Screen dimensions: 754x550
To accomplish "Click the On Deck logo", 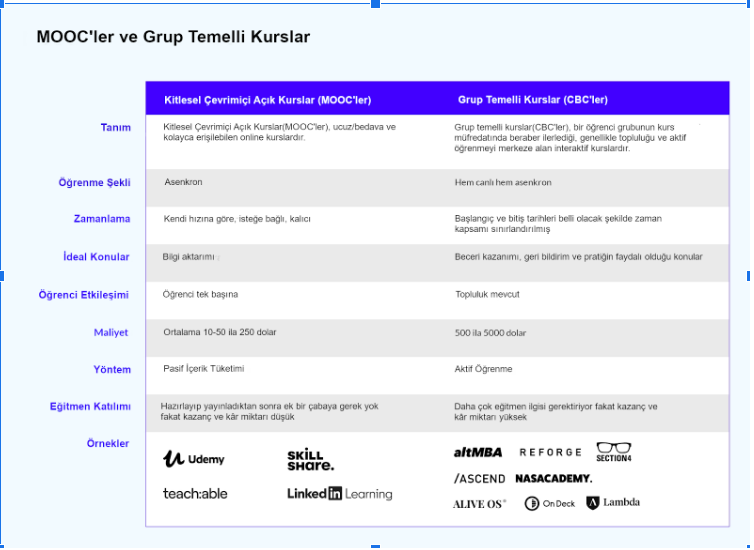I will click(550, 504).
